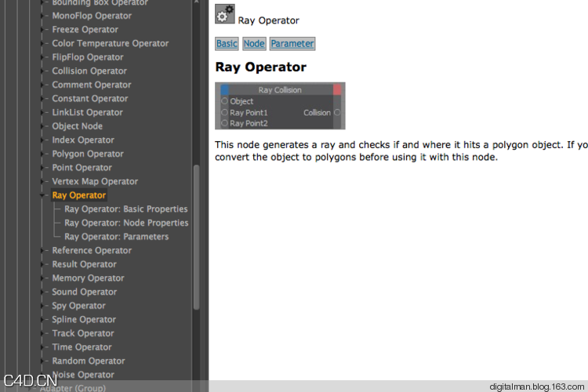The image size is (588, 392).
Task: Select Ray Operator: Parameters in tree
Action: click(116, 237)
